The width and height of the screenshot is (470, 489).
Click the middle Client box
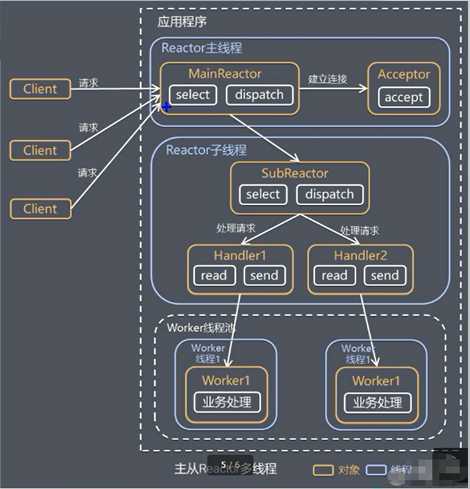click(40, 150)
